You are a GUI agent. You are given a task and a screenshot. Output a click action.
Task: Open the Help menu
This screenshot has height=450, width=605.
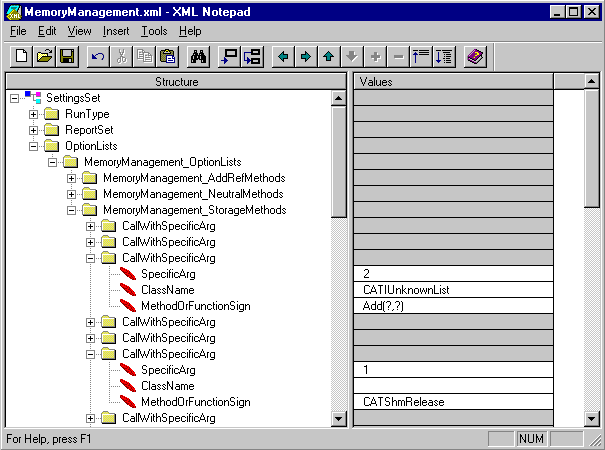click(190, 31)
